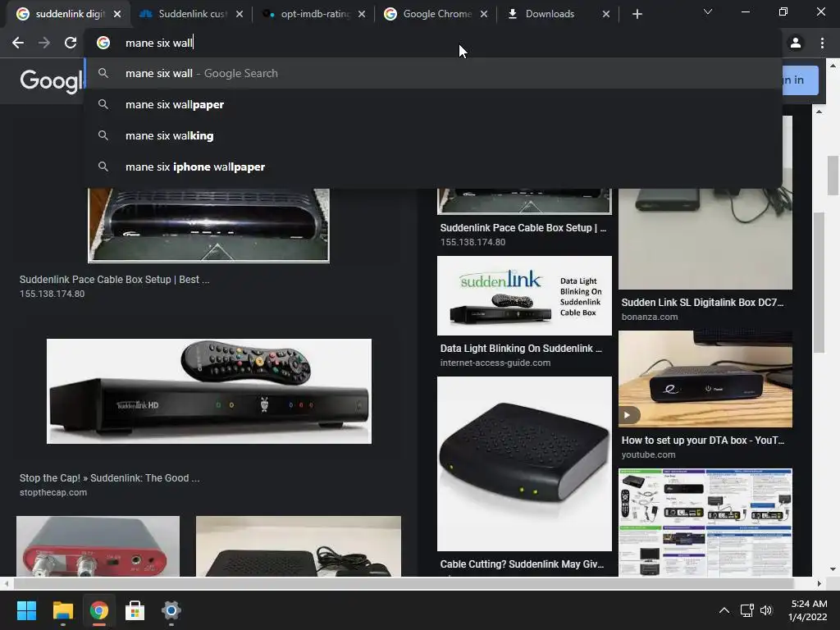Choose 'mane six iphone wallpaper' suggestion

coord(433,167)
